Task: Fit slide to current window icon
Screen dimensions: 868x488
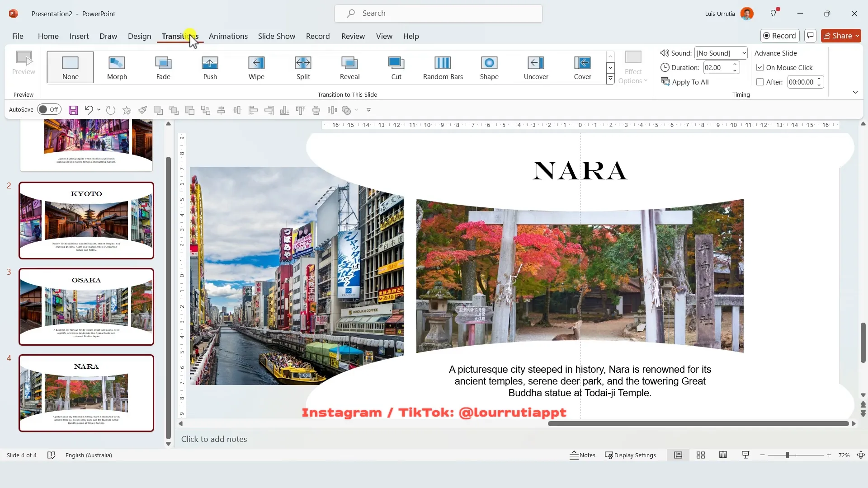Action: 861,455
